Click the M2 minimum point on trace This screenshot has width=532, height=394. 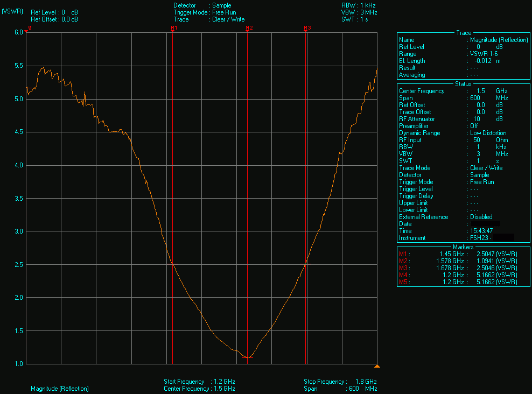point(247,357)
